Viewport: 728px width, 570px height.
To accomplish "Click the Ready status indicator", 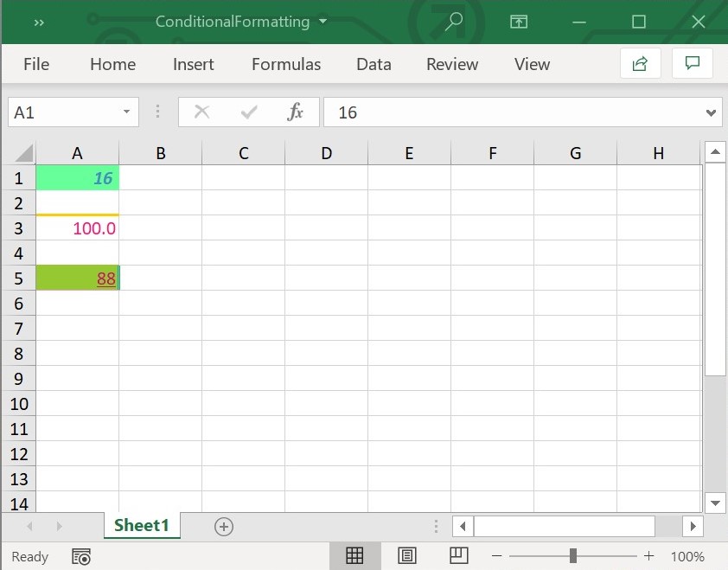I will (29, 557).
